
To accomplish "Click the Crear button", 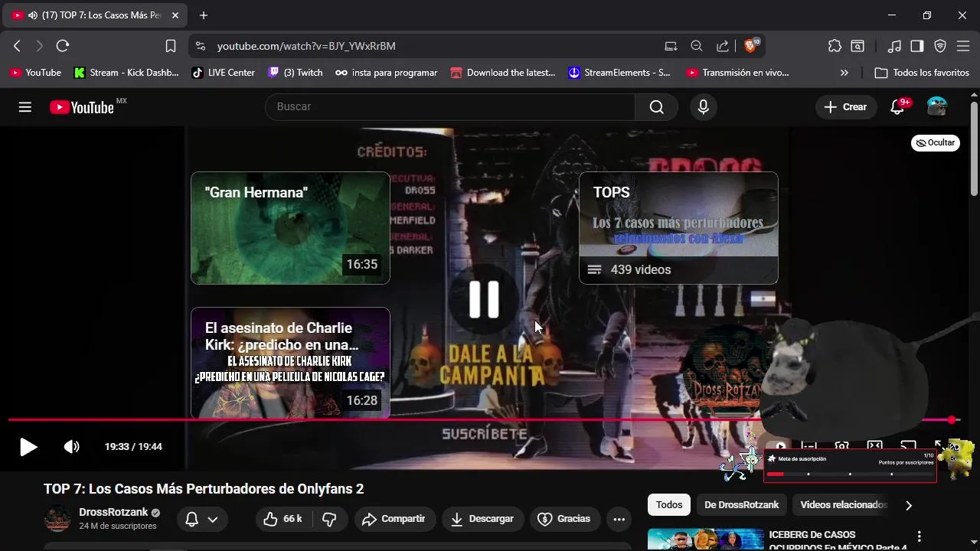I will pyautogui.click(x=845, y=107).
